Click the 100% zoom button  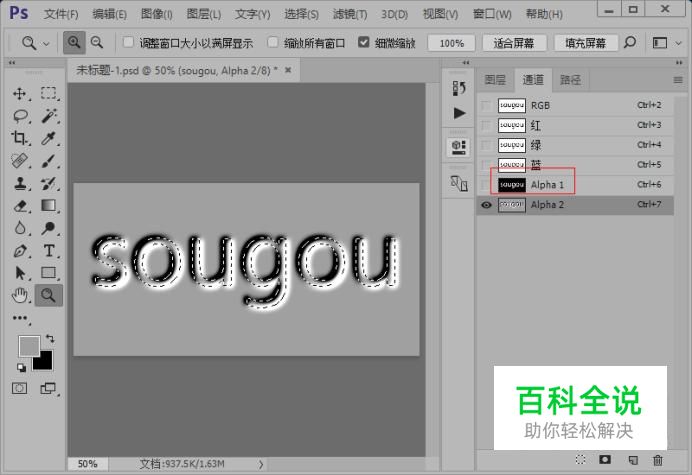451,43
